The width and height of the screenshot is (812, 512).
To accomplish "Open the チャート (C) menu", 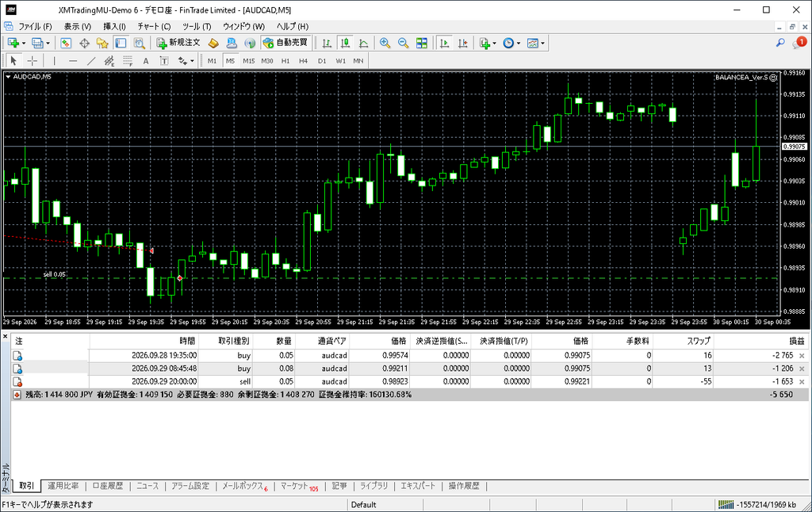I will (x=154, y=26).
